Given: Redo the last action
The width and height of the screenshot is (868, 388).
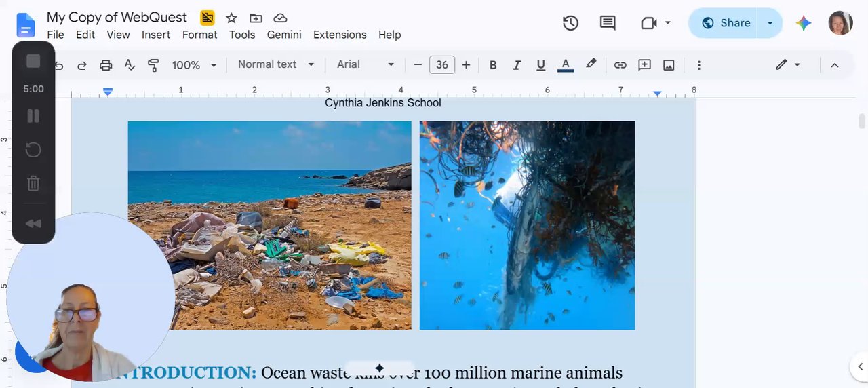Looking at the screenshot, I should click(x=82, y=65).
